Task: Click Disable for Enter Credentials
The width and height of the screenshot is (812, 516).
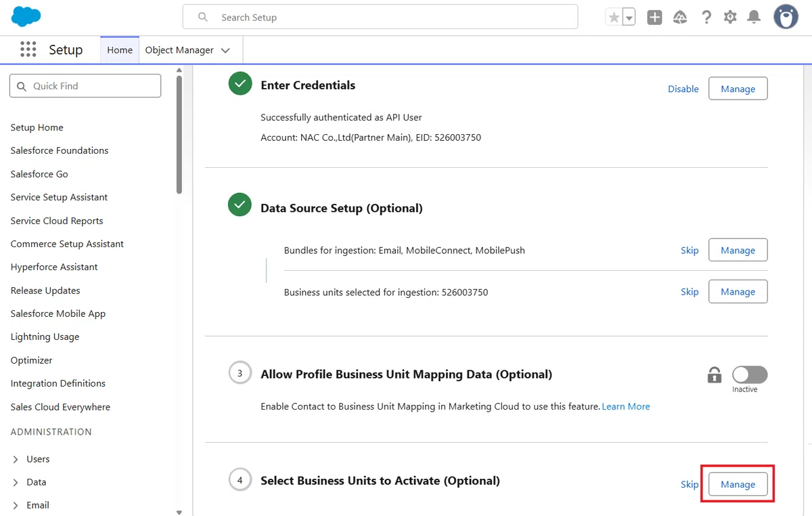Action: [683, 89]
